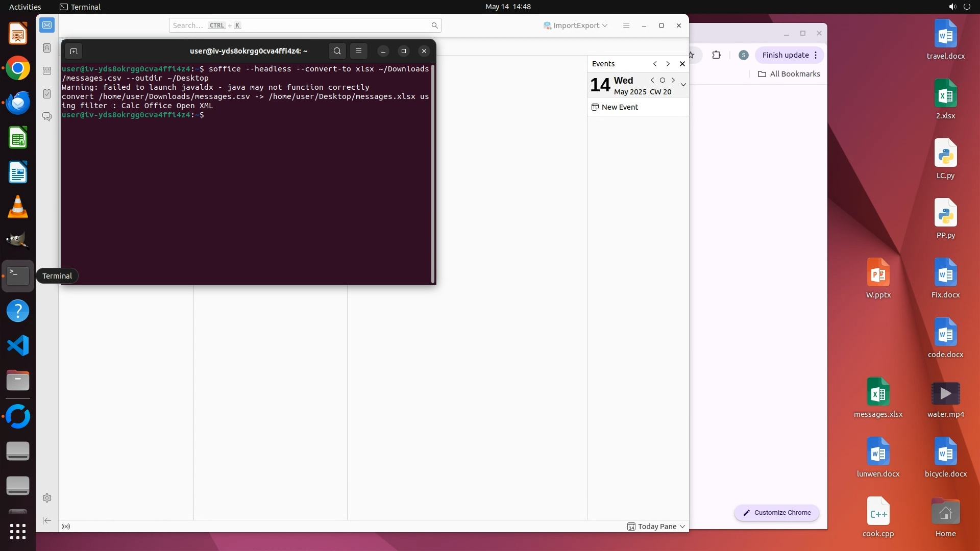Open Calendar space in Thunderbird sidebar
This screenshot has height=551, width=980.
pyautogui.click(x=47, y=71)
